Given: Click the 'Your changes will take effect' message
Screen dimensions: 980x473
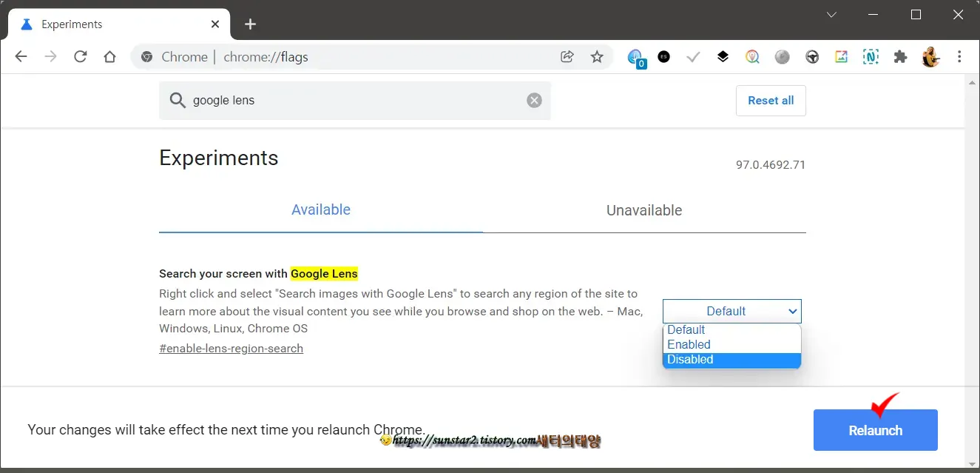Looking at the screenshot, I should point(227,430).
